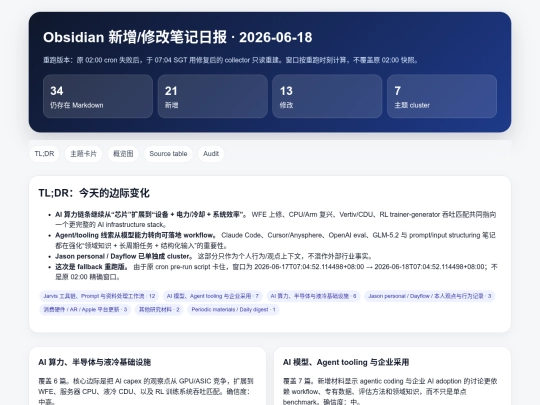The image size is (540, 405).
Task: Click the 7 主题 cluster stat card
Action: pos(442,96)
